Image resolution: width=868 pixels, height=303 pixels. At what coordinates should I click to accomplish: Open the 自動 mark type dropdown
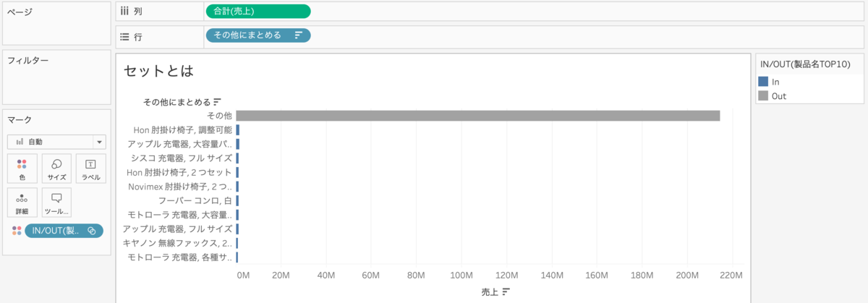pyautogui.click(x=56, y=142)
